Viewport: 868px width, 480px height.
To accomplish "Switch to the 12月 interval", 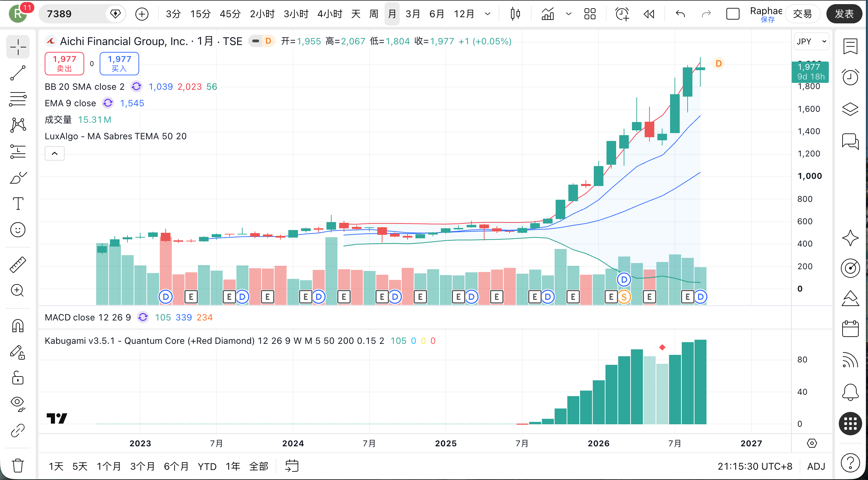I will 464,14.
